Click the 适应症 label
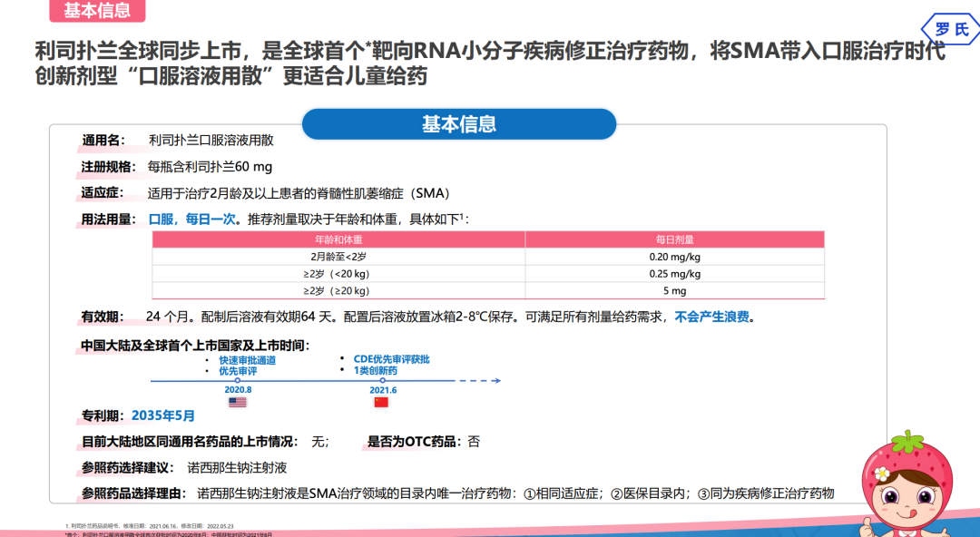Screen dimensions: 980x537 [103, 192]
